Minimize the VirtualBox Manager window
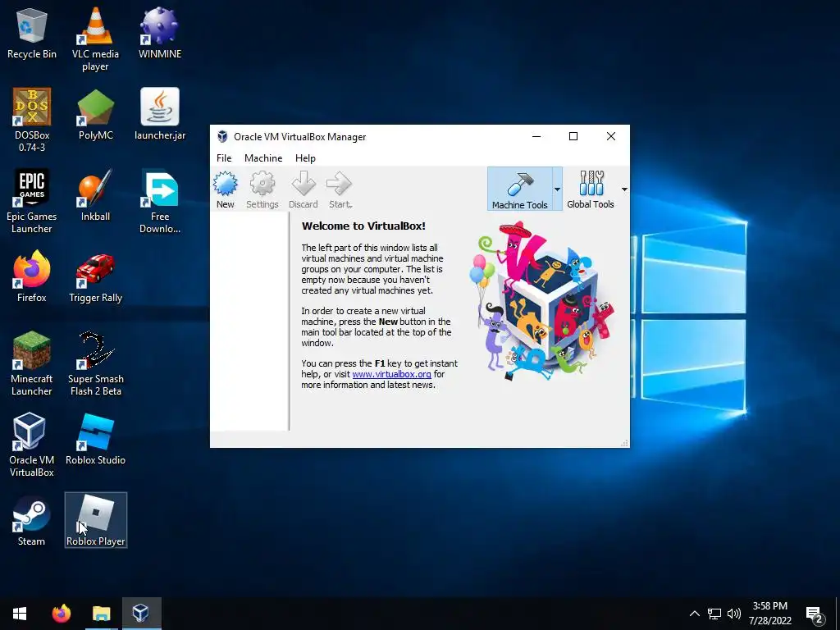The height and width of the screenshot is (630, 840). pyautogui.click(x=536, y=137)
